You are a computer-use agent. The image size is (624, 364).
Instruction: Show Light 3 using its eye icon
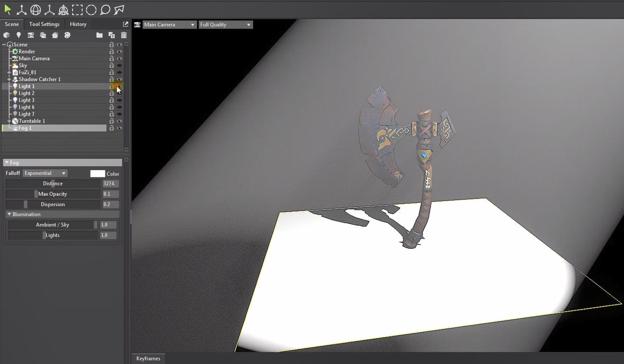[x=120, y=100]
